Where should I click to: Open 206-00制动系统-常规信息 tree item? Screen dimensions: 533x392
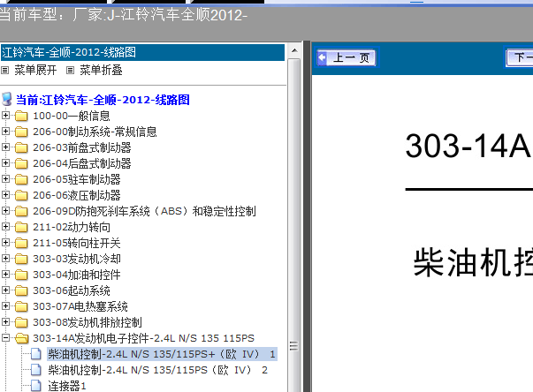tap(95, 132)
